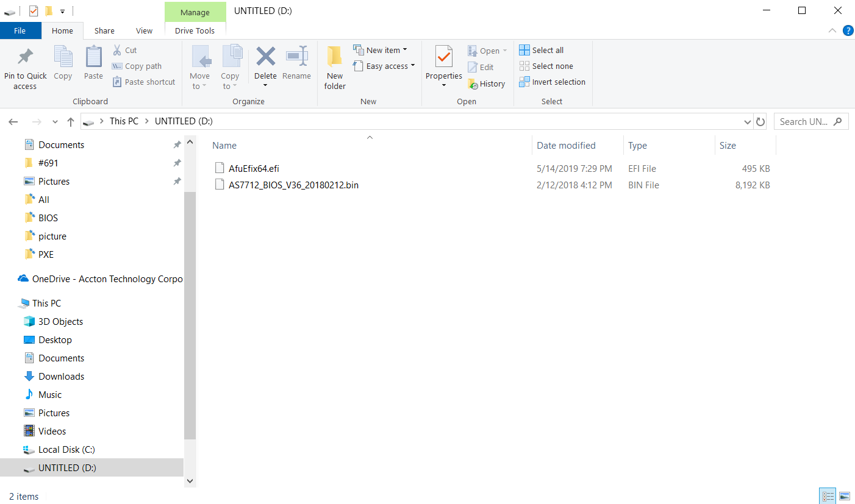Click quick access toolbar properties icon
This screenshot has width=855, height=504.
[34, 11]
